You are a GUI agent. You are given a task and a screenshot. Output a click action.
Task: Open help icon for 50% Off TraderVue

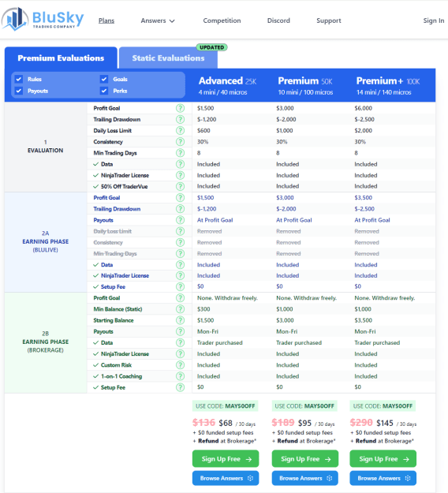(x=180, y=186)
